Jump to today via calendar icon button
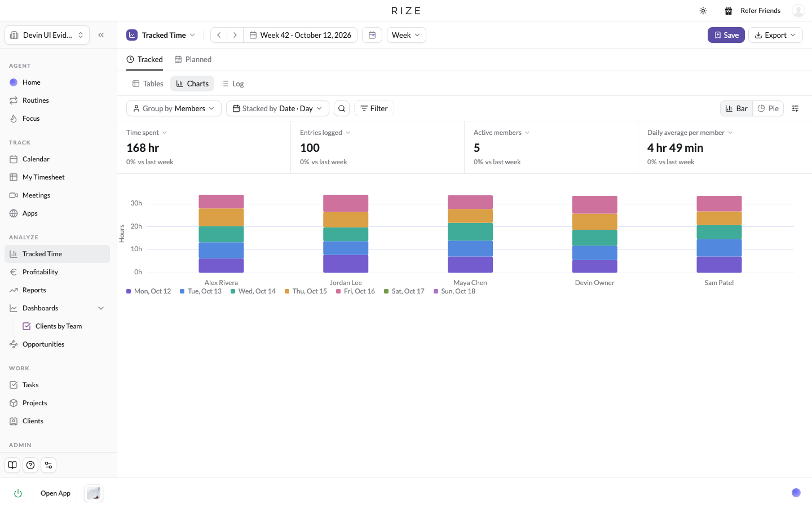 click(x=372, y=35)
